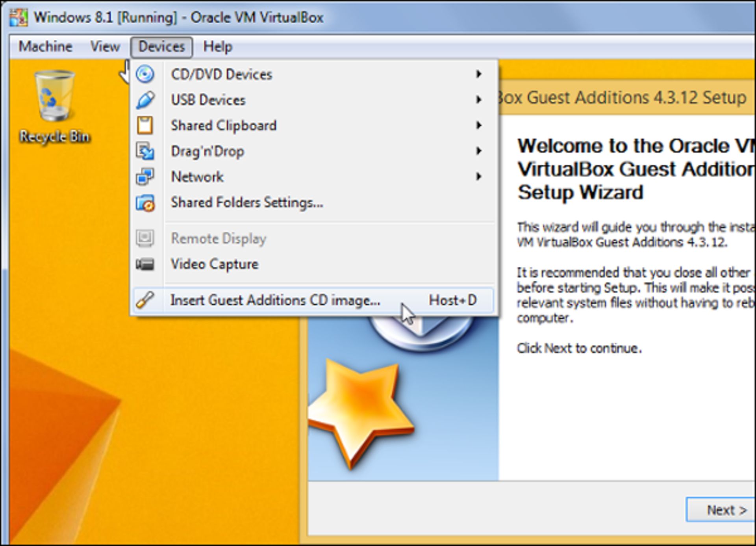Open the View menu

pyautogui.click(x=105, y=47)
